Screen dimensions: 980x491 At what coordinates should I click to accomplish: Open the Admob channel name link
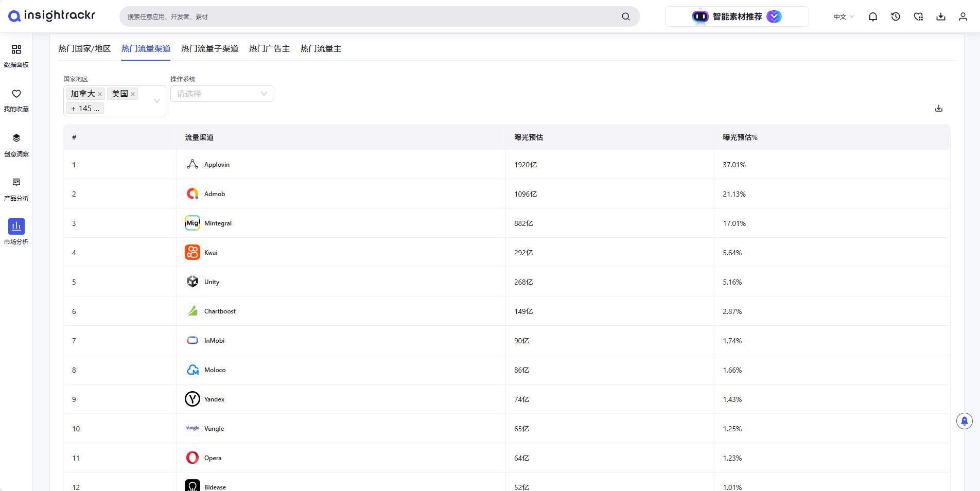click(215, 194)
